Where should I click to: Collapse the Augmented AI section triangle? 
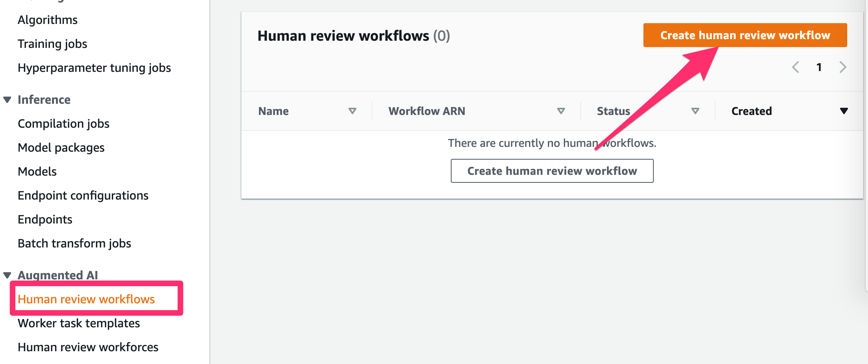7,275
